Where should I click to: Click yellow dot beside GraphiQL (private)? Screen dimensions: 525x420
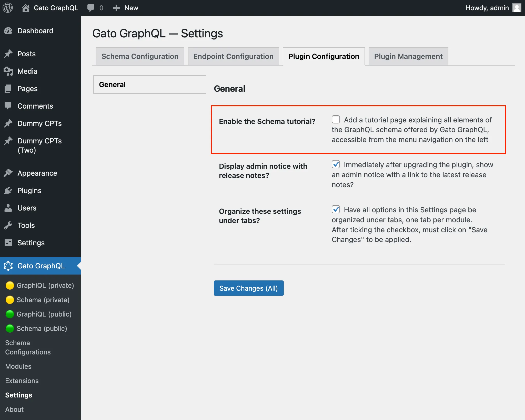point(10,285)
